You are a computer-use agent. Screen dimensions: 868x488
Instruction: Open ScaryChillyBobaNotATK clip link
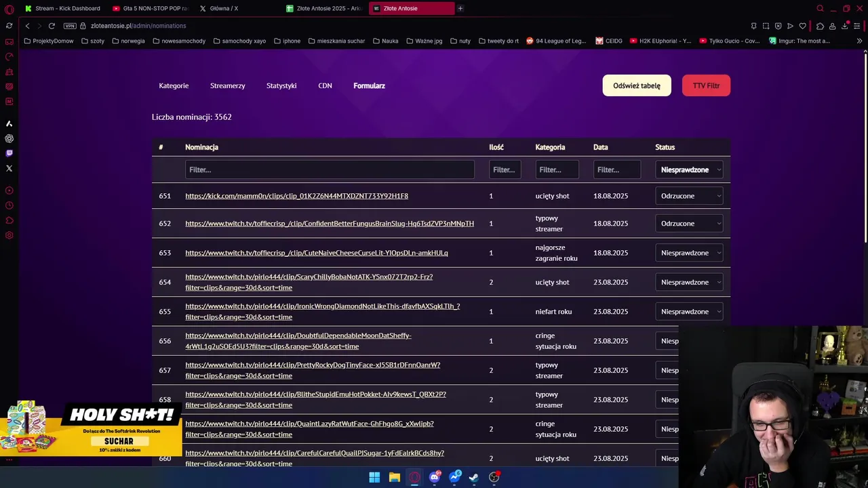point(309,282)
